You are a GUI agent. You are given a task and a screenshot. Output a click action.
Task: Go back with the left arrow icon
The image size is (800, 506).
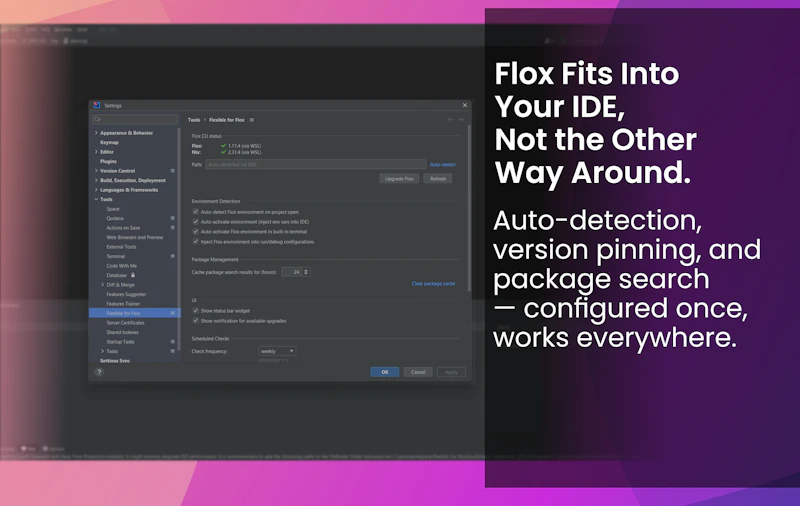(x=451, y=119)
